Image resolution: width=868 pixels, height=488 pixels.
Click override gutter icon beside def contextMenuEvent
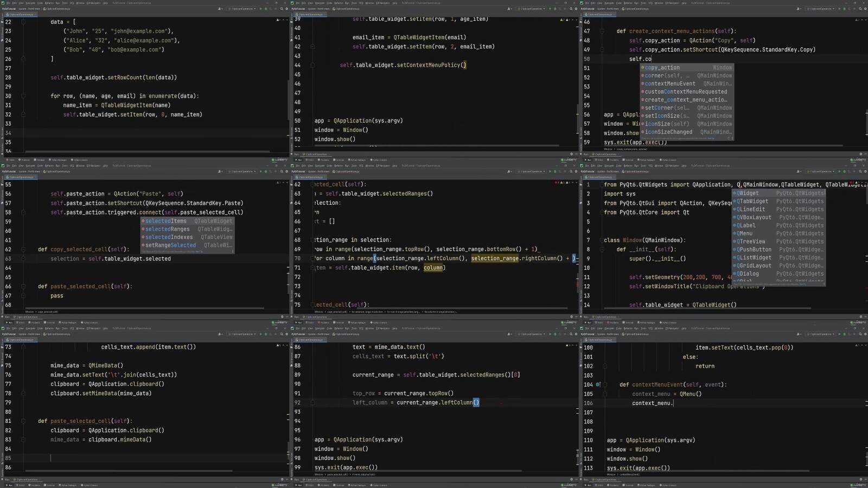598,384
